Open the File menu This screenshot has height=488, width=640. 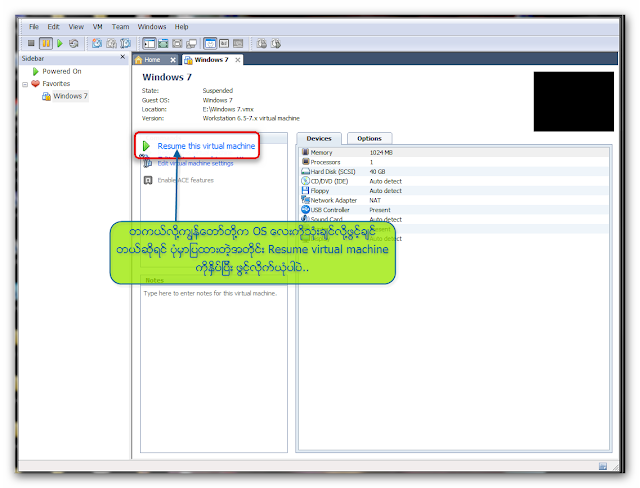point(34,27)
